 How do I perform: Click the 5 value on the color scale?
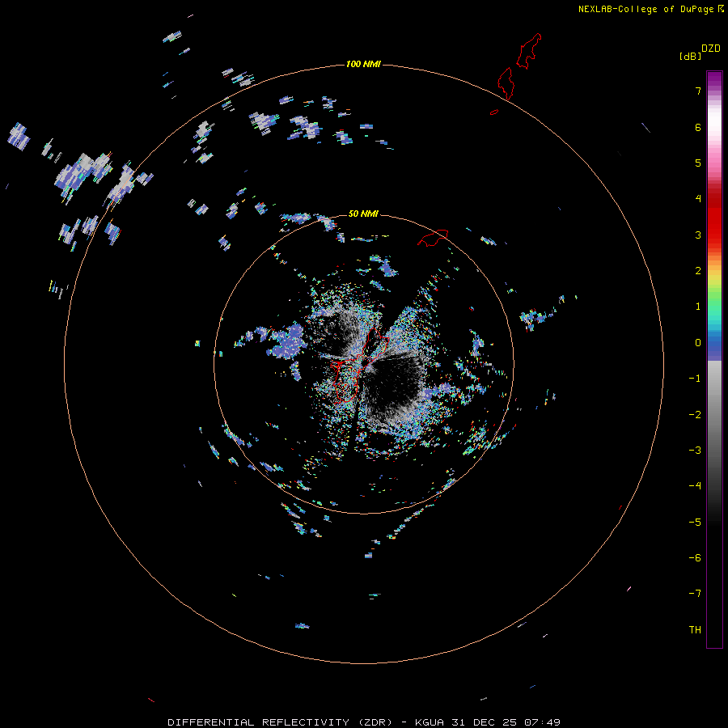point(698,163)
